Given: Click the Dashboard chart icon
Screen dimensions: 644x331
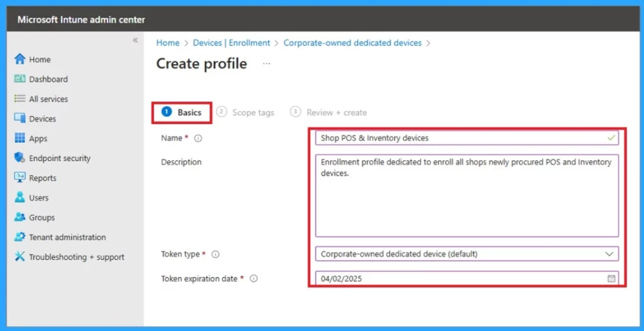Looking at the screenshot, I should (19, 79).
